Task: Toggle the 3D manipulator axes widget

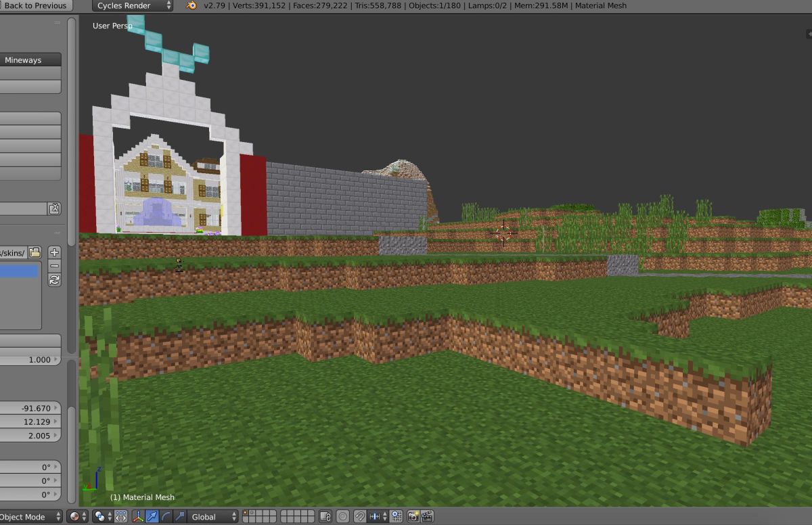Action: tap(138, 516)
